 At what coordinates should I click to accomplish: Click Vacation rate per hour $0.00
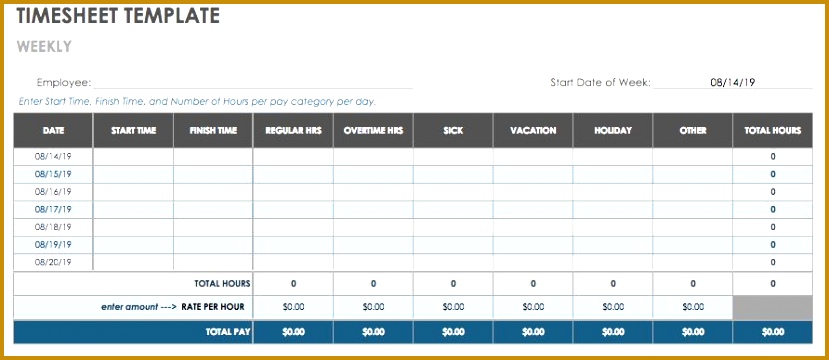click(533, 307)
